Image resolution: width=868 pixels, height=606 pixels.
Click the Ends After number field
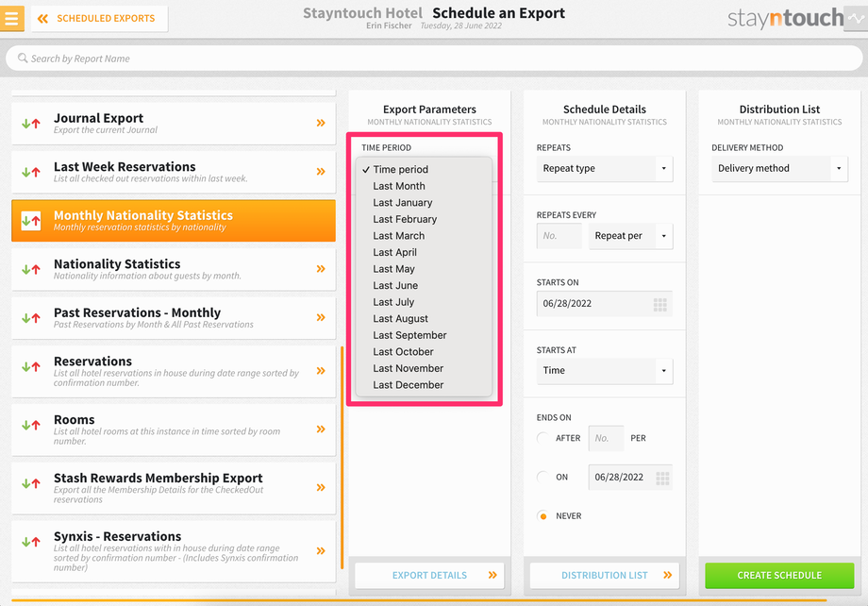[x=606, y=438]
